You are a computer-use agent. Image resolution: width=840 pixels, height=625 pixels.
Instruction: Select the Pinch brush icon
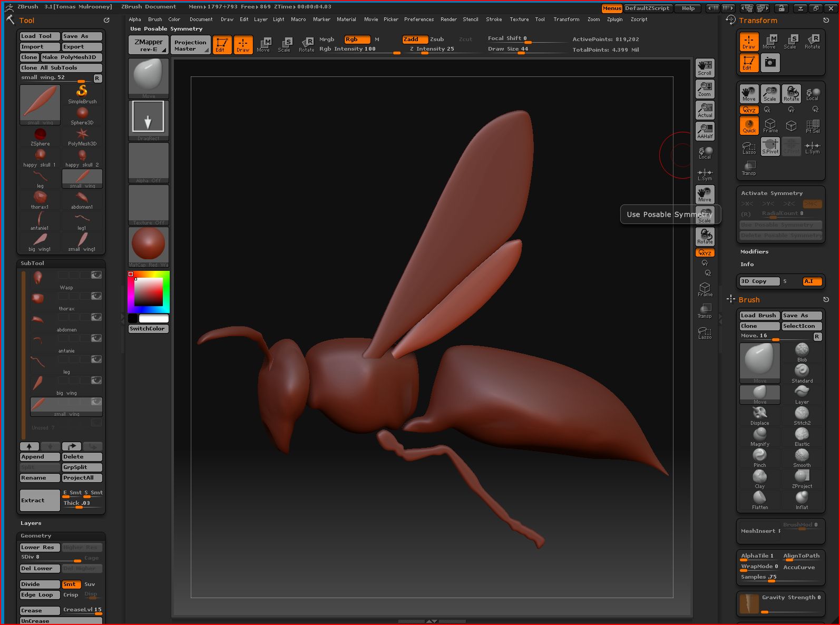pos(759,456)
